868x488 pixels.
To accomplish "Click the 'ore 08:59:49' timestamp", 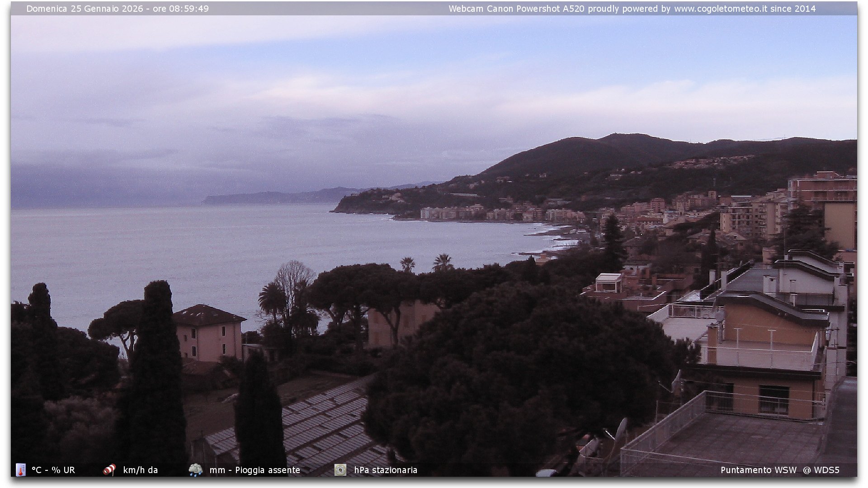I will 180,9.
